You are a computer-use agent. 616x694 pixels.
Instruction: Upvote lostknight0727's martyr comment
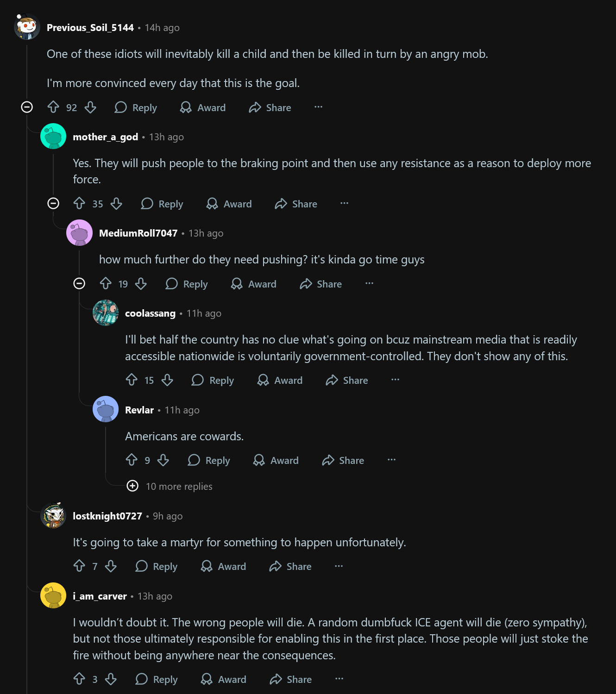(79, 566)
